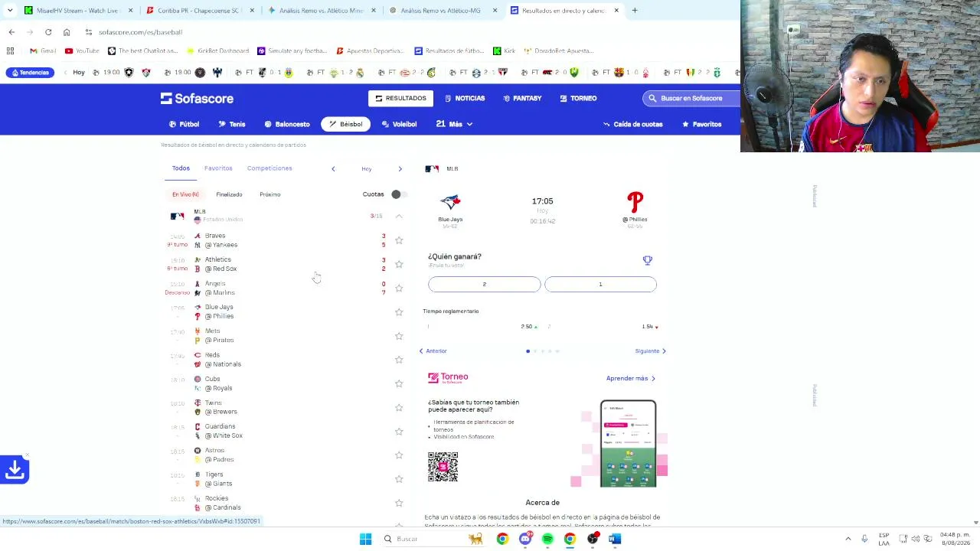Favorite the Braves @ Yankees game star
980x551 pixels.
399,240
